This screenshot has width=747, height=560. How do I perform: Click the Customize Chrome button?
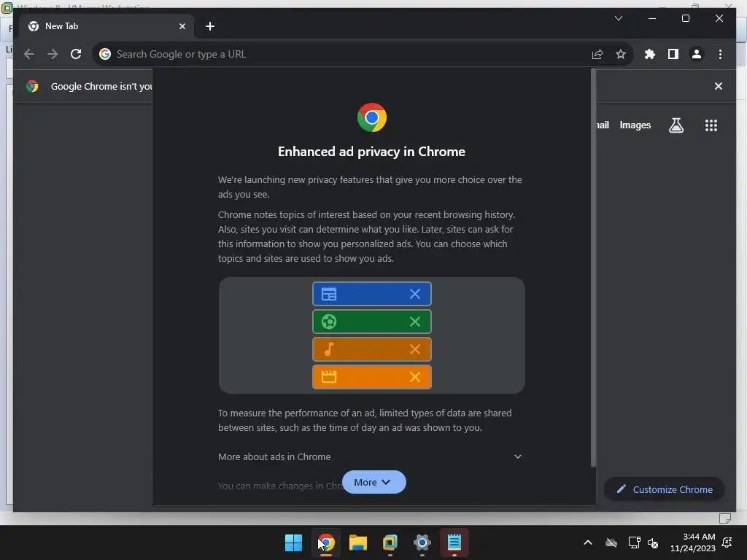coord(665,489)
